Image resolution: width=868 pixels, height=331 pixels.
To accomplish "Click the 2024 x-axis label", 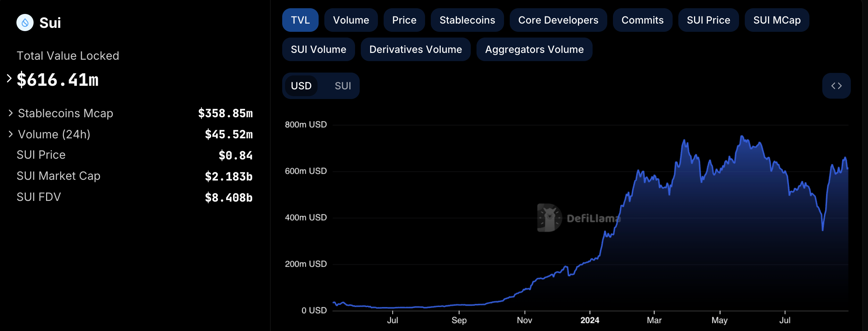I will pos(590,320).
